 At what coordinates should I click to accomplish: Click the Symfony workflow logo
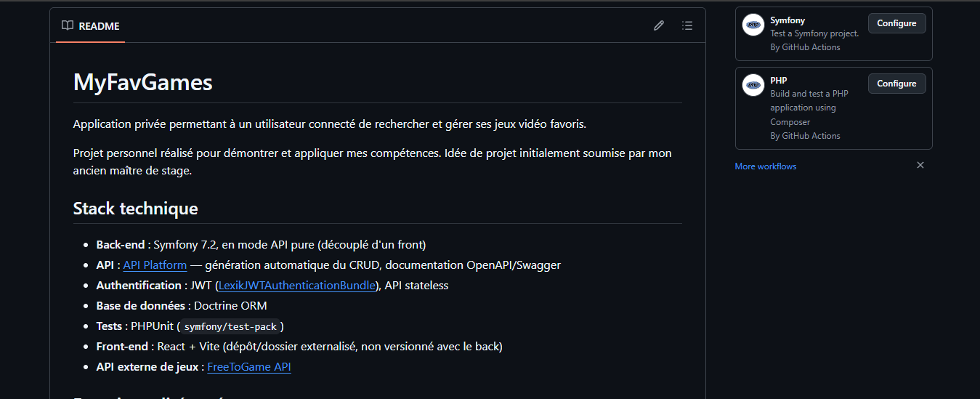(753, 25)
